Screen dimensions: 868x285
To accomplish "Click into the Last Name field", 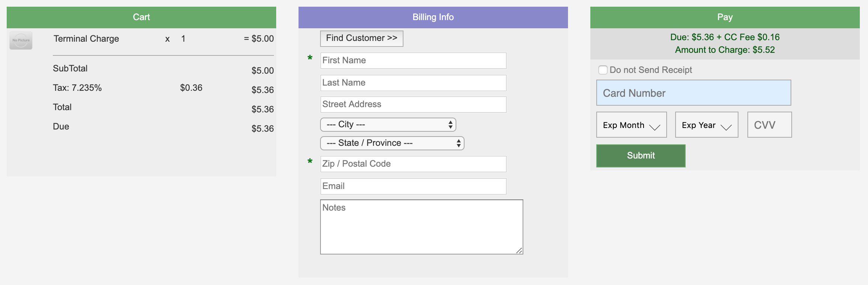I will (413, 83).
